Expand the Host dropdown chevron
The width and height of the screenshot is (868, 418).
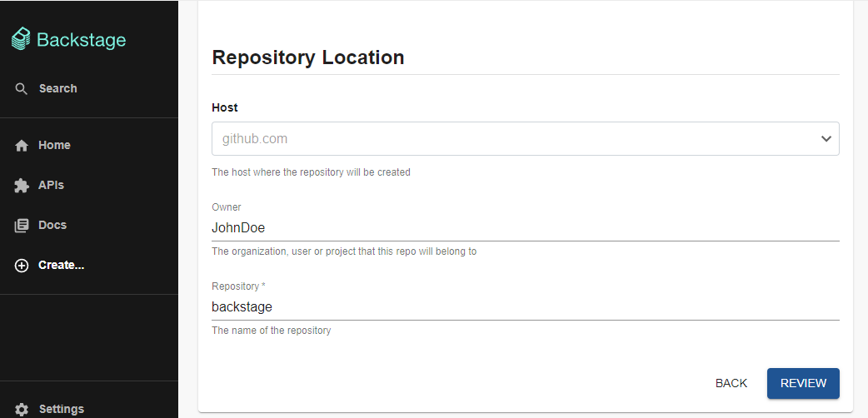coord(826,139)
